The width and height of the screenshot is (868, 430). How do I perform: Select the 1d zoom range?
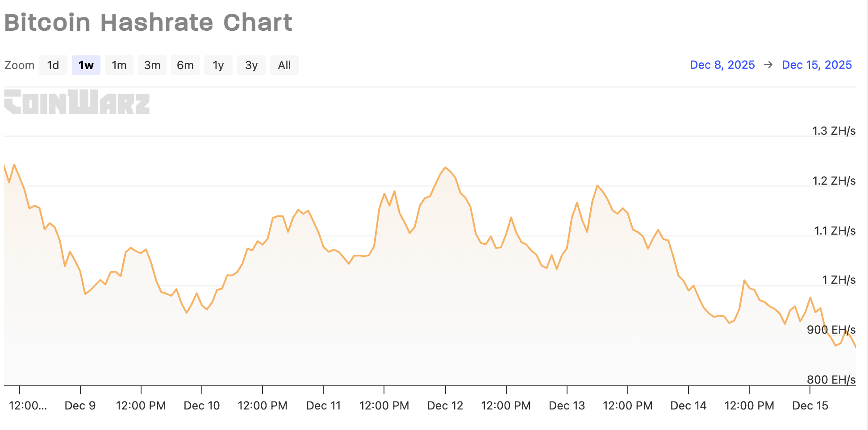(53, 65)
